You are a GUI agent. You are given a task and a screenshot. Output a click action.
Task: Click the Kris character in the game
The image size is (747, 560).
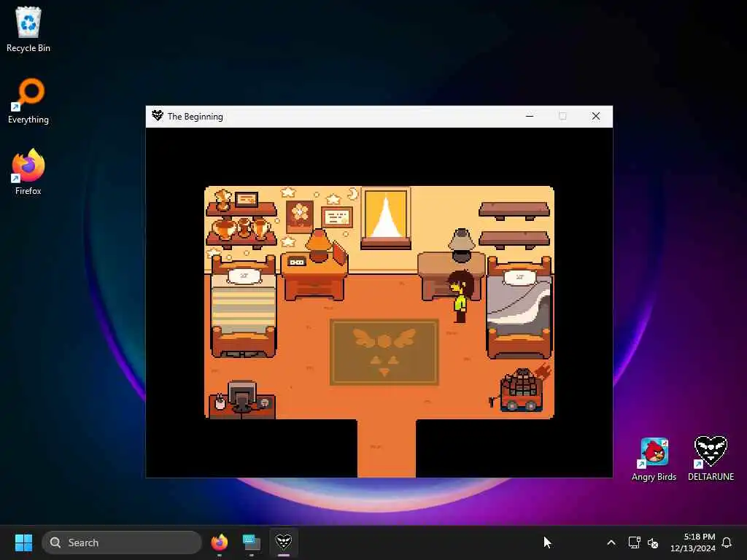(x=460, y=296)
